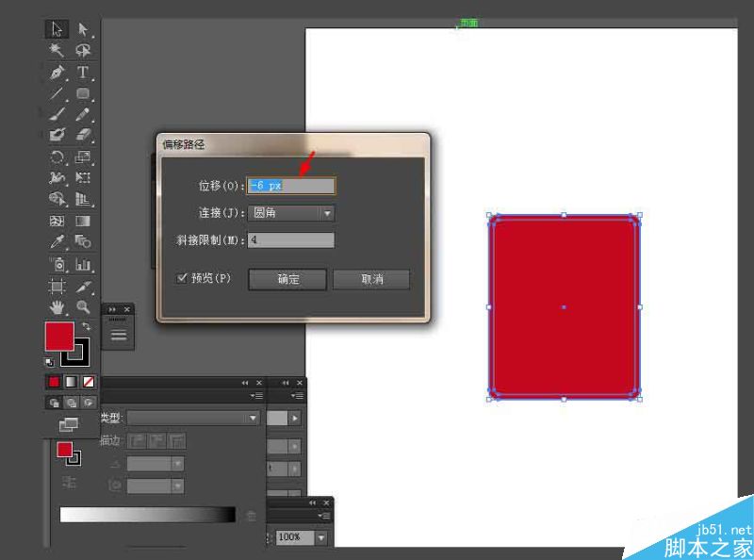Select the Lasso tool

tap(83, 50)
